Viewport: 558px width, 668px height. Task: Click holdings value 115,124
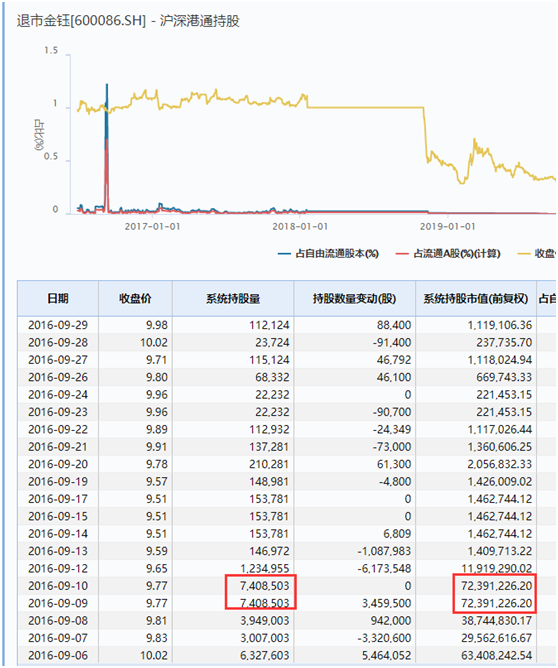pyautogui.click(x=269, y=360)
